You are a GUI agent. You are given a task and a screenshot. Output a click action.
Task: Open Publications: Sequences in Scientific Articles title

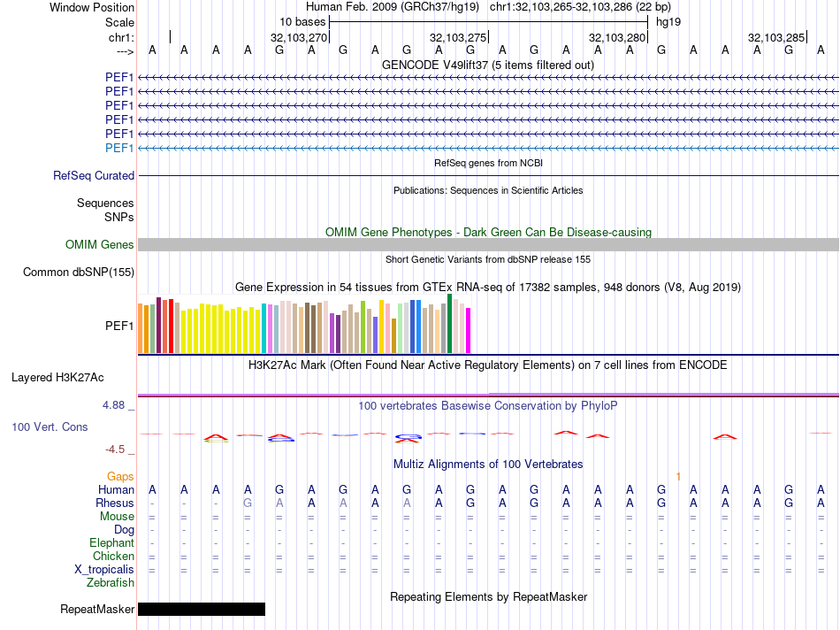488,190
